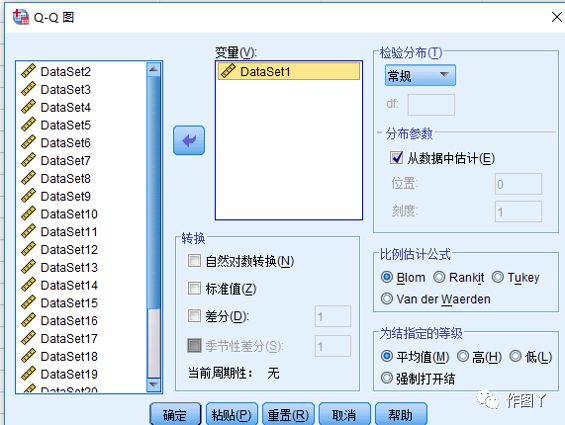Screen dimensions: 565x425
Task: Click the ruler icon beside DataSet15
Action: 28,302
